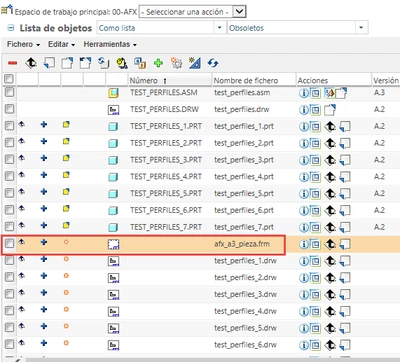Click blue plus status icon in TEST_PERFILES_7.PRT row
Image resolution: width=400 pixels, height=362 pixels.
click(44, 225)
